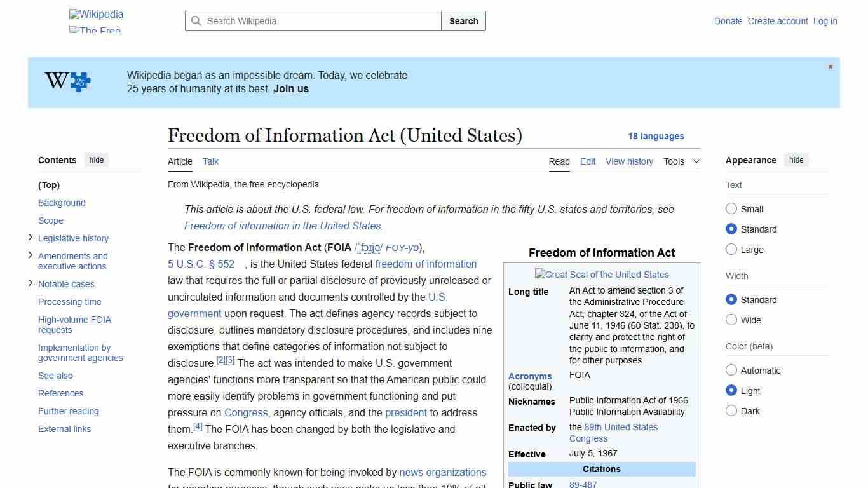Hide the Appearance panel
This screenshot has width=868, height=488.
[x=796, y=160]
